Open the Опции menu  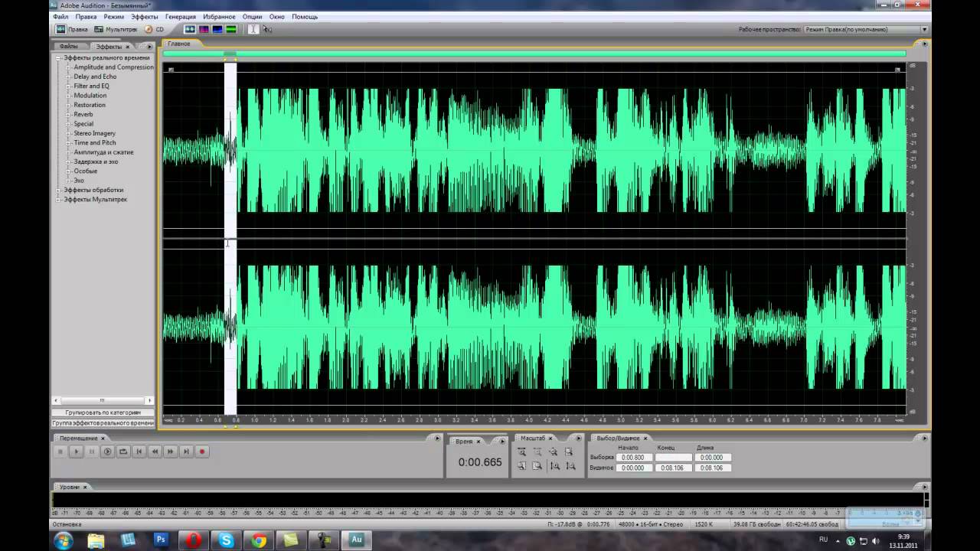coord(252,16)
